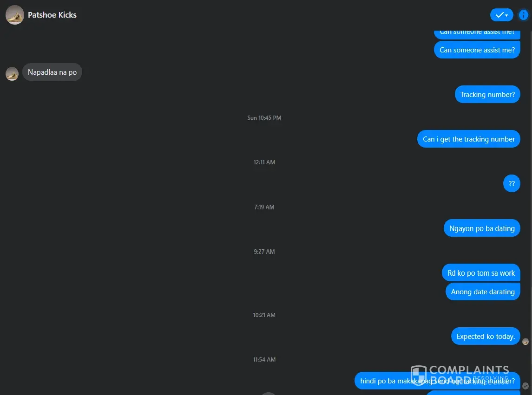Click the Sun 10:45 PM timestamp
Viewport: 532px width, 395px height.
coord(264,117)
